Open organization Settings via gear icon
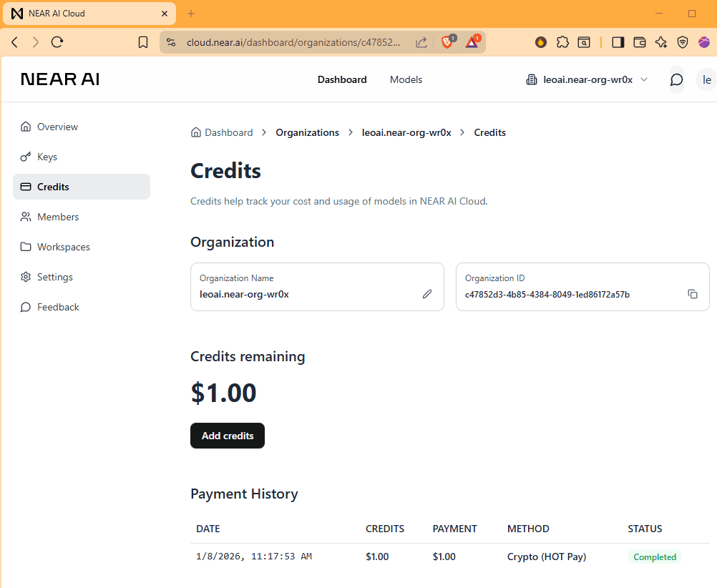The height and width of the screenshot is (588, 717). (x=54, y=277)
